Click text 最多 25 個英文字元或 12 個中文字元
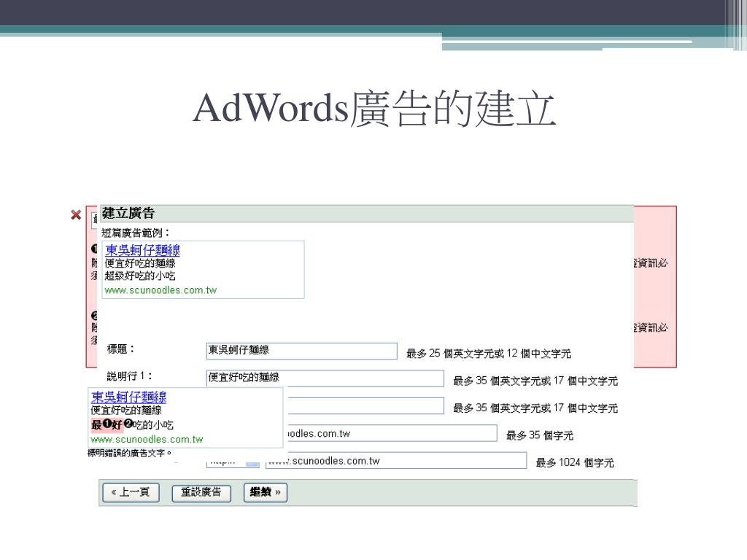 [488, 354]
